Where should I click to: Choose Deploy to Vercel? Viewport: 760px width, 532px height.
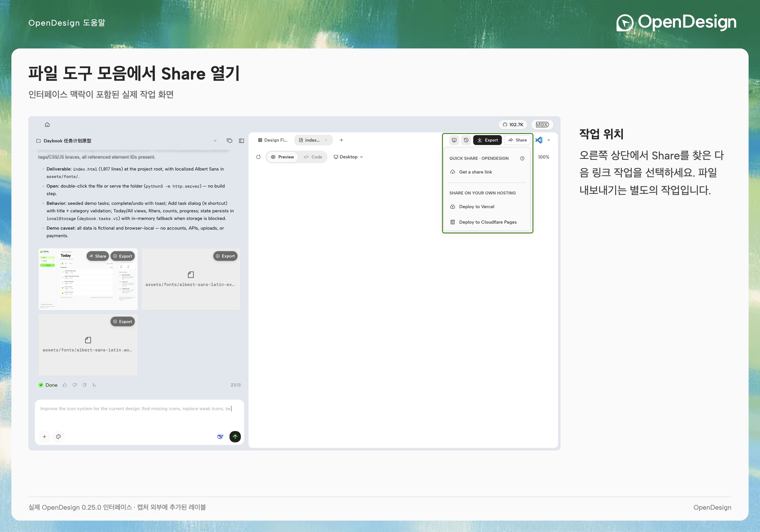pos(487,207)
